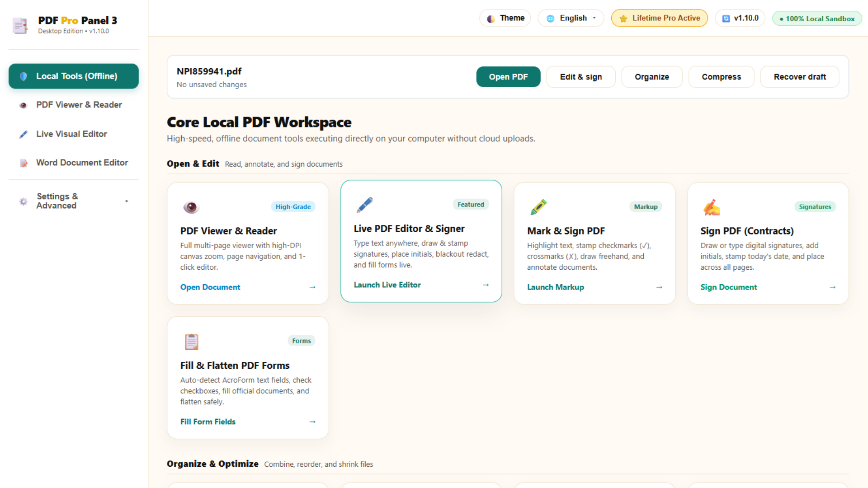Click the High-Grade tag on the Viewer card
868x488 pixels.
coord(293,207)
